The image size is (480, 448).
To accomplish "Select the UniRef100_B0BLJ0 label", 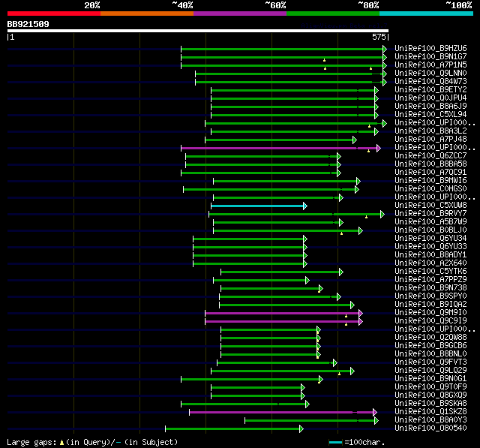I will click(430, 230).
